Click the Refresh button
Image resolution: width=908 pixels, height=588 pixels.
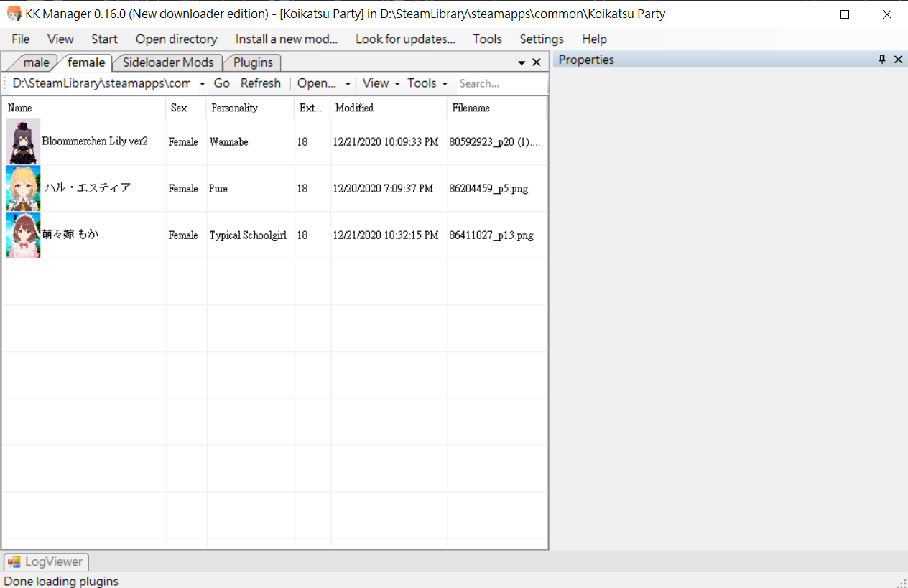261,83
